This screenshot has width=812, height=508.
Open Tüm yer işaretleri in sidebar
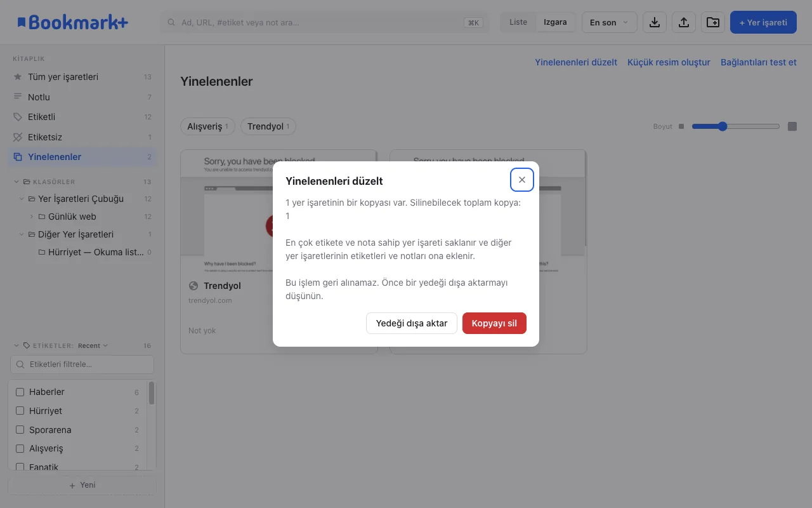coord(82,77)
